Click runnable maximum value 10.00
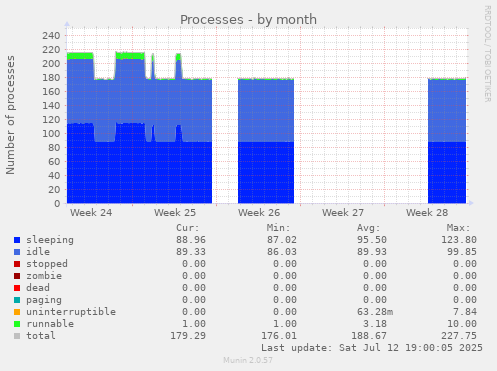The image size is (497, 371). 462,324
